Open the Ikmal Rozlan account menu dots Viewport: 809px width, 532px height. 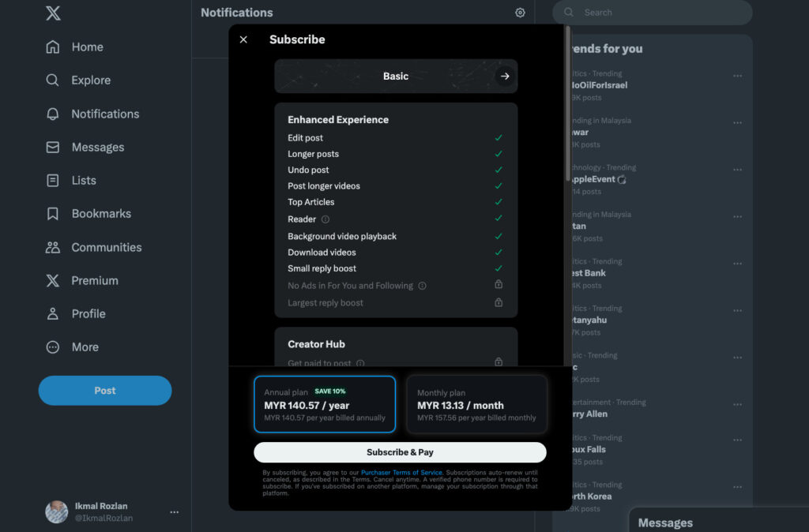pos(175,512)
